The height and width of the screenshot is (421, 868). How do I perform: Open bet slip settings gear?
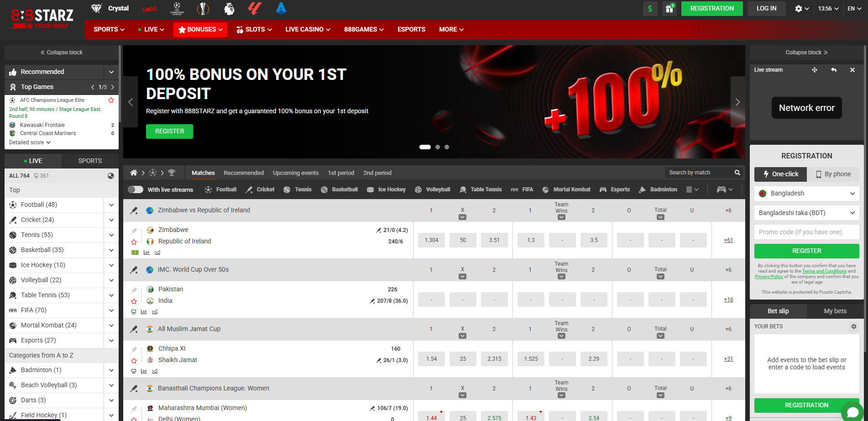(854, 326)
